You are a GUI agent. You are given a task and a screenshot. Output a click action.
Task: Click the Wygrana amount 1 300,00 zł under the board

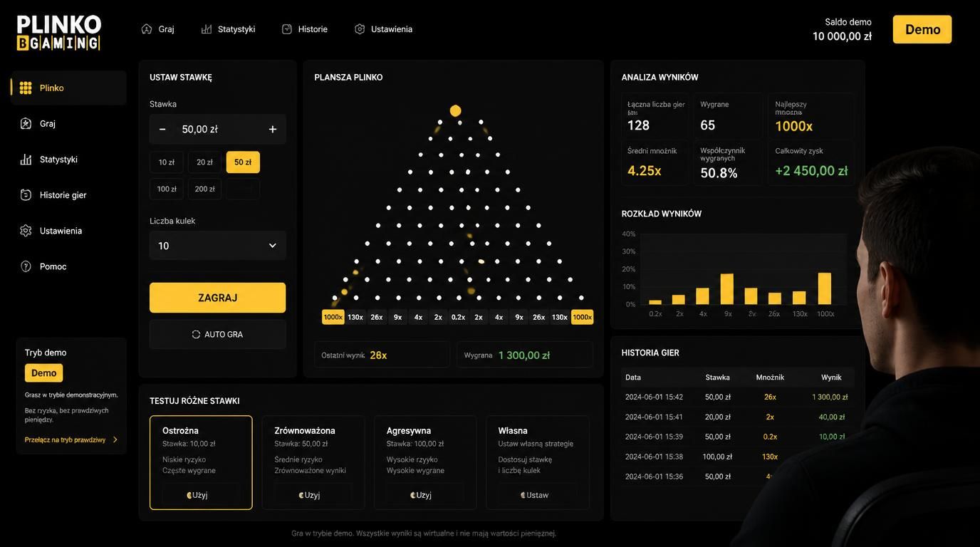pos(524,355)
